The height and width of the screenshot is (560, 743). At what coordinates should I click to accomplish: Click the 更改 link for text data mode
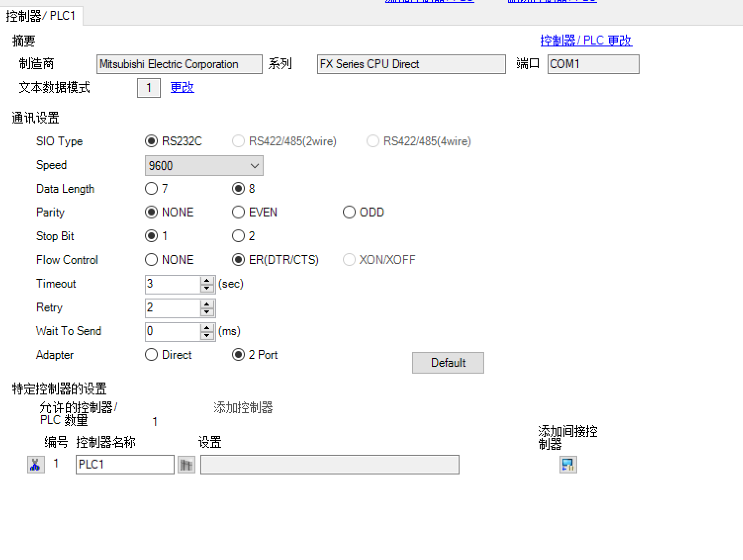tap(182, 87)
